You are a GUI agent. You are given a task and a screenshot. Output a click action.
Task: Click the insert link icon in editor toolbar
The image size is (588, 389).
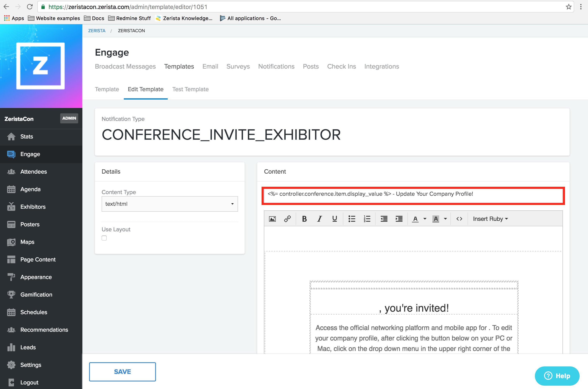[288, 219]
